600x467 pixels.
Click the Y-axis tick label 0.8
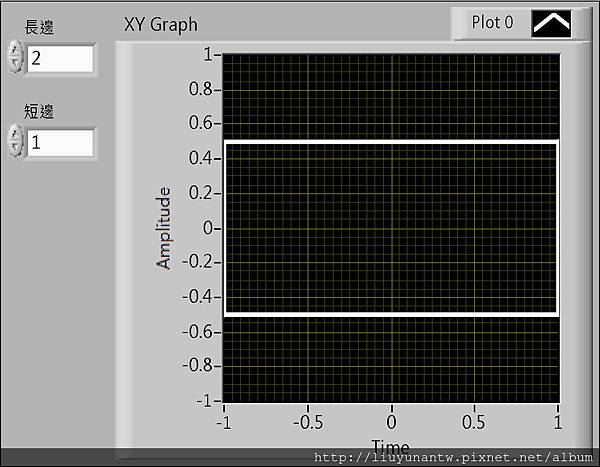[201, 89]
